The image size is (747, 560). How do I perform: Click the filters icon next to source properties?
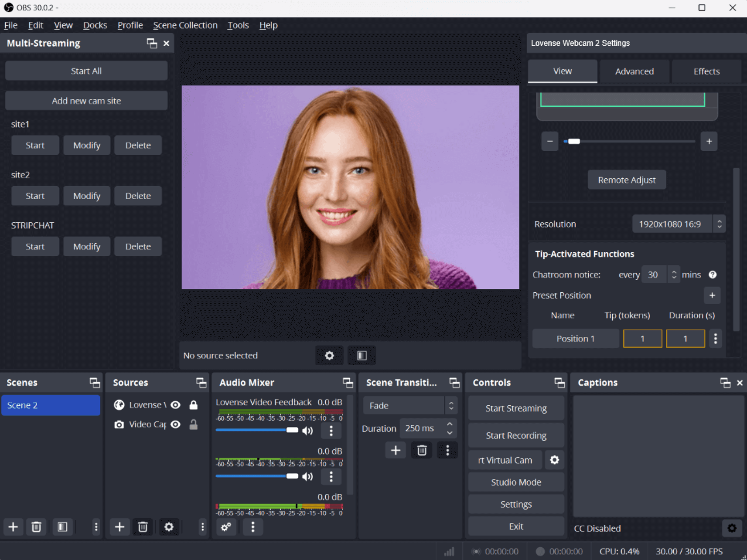pyautogui.click(x=362, y=356)
